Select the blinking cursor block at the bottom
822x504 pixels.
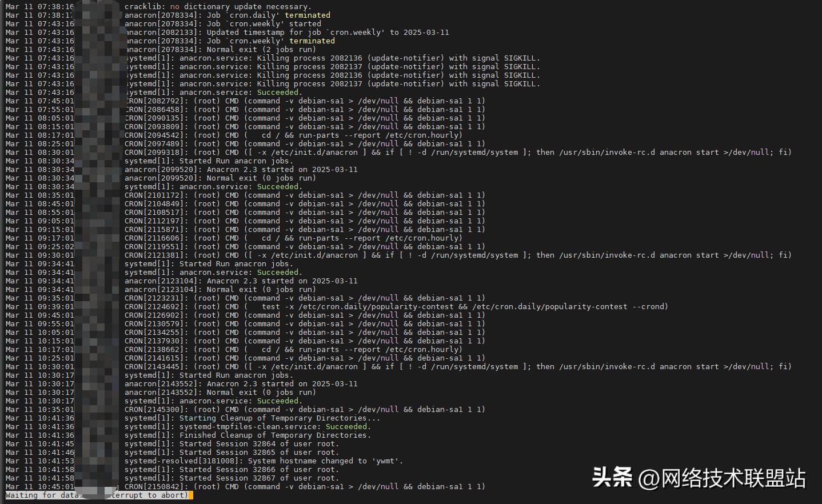190,495
